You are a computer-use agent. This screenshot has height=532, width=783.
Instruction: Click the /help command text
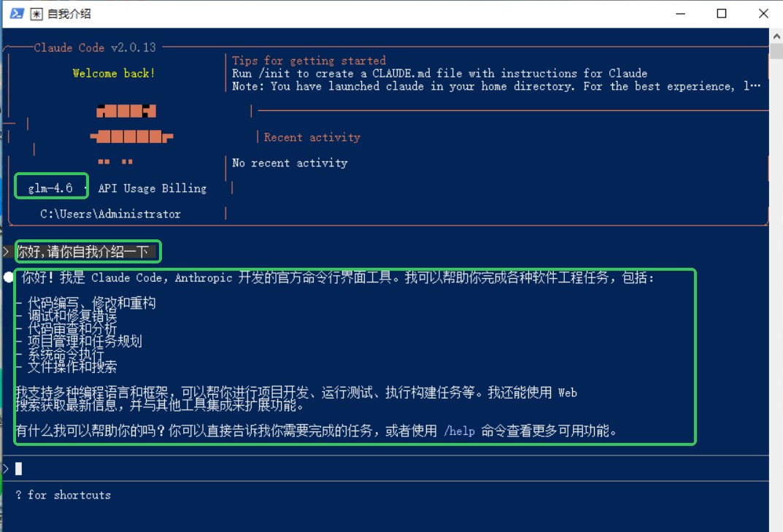pyautogui.click(x=460, y=431)
